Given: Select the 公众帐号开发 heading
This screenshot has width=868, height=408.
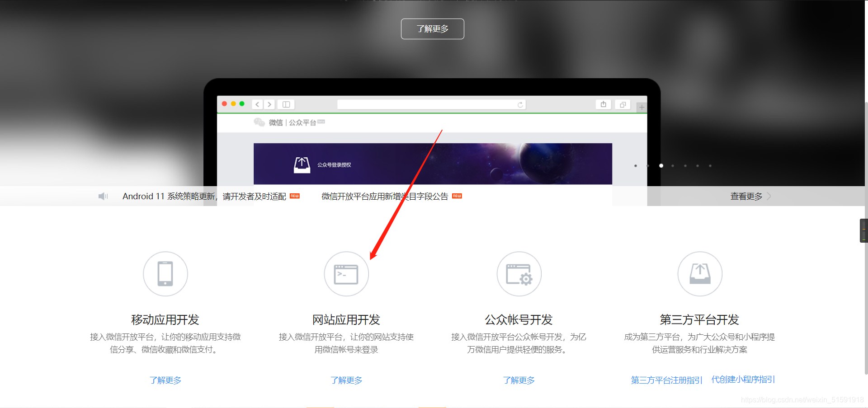Looking at the screenshot, I should [x=519, y=320].
